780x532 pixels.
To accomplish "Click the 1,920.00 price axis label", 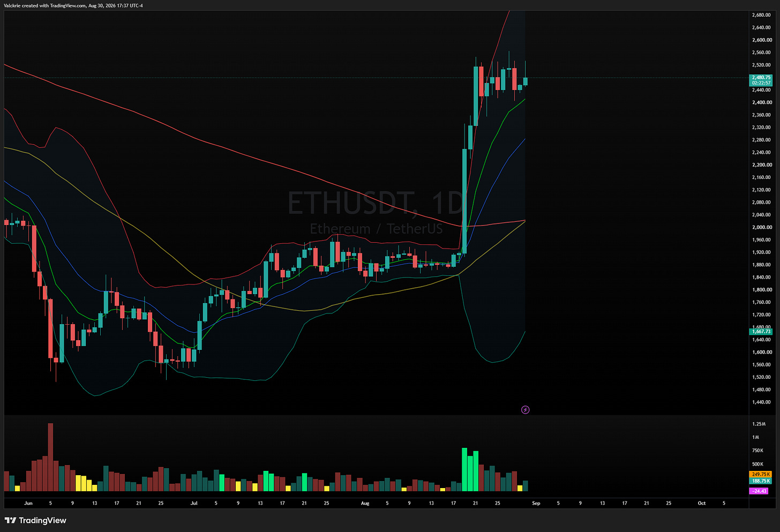I will tap(761, 252).
